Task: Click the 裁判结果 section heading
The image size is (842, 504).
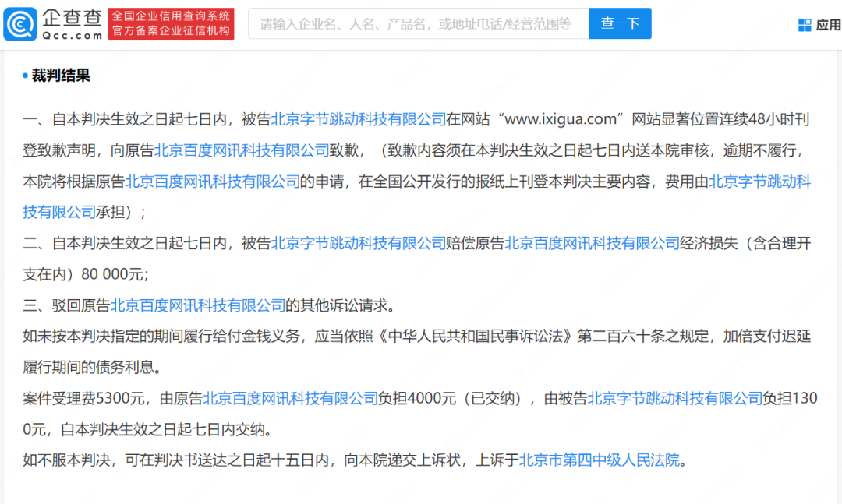Action: [61, 76]
